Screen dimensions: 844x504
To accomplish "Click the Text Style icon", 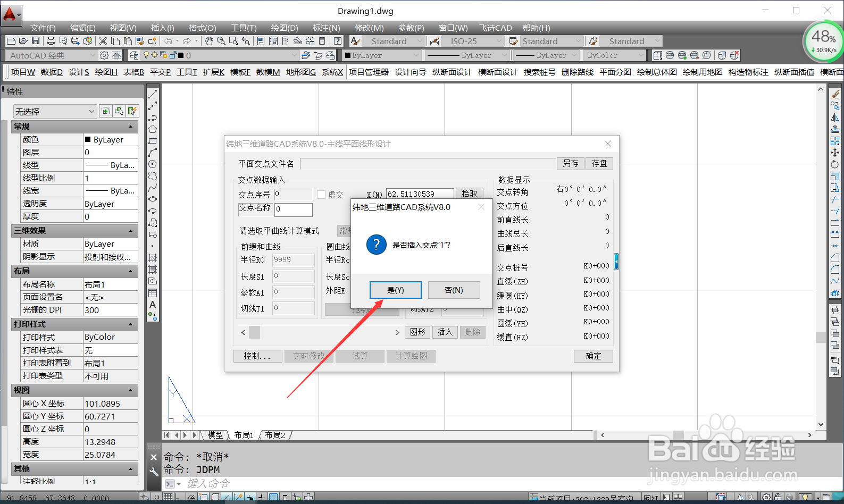I will (355, 41).
